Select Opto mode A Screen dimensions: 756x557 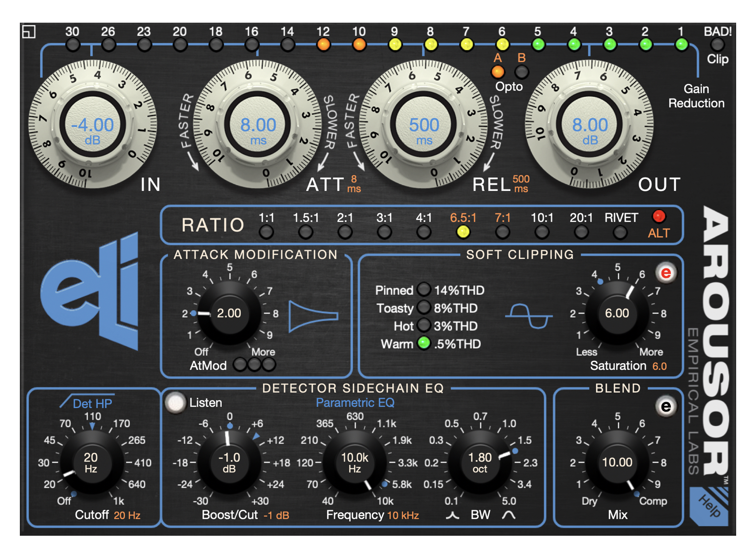[498, 72]
